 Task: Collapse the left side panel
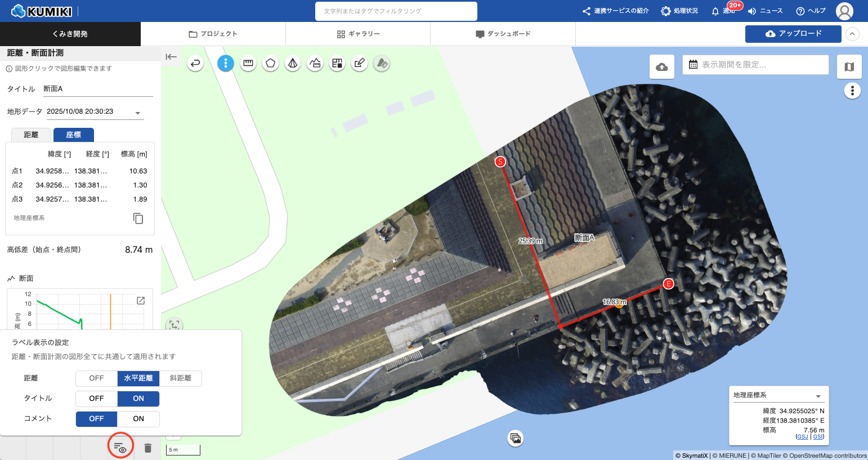(x=171, y=56)
